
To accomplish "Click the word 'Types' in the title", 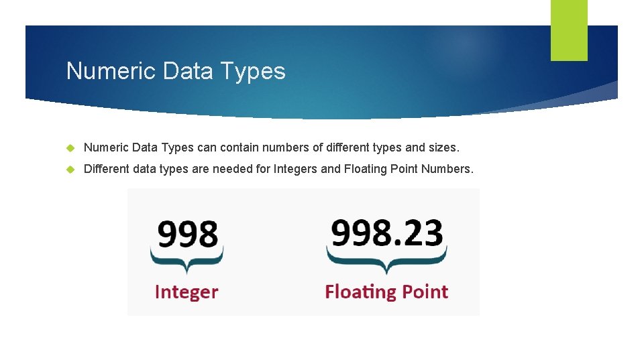I will (253, 72).
